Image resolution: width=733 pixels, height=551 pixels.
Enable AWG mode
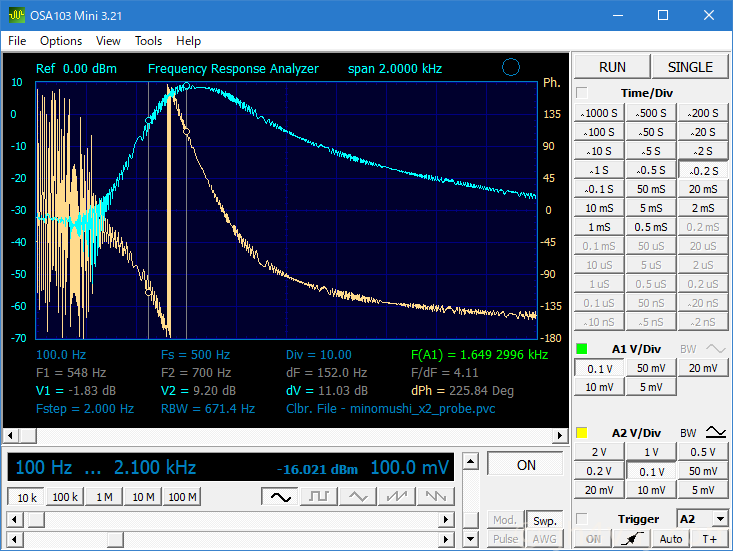(x=545, y=539)
